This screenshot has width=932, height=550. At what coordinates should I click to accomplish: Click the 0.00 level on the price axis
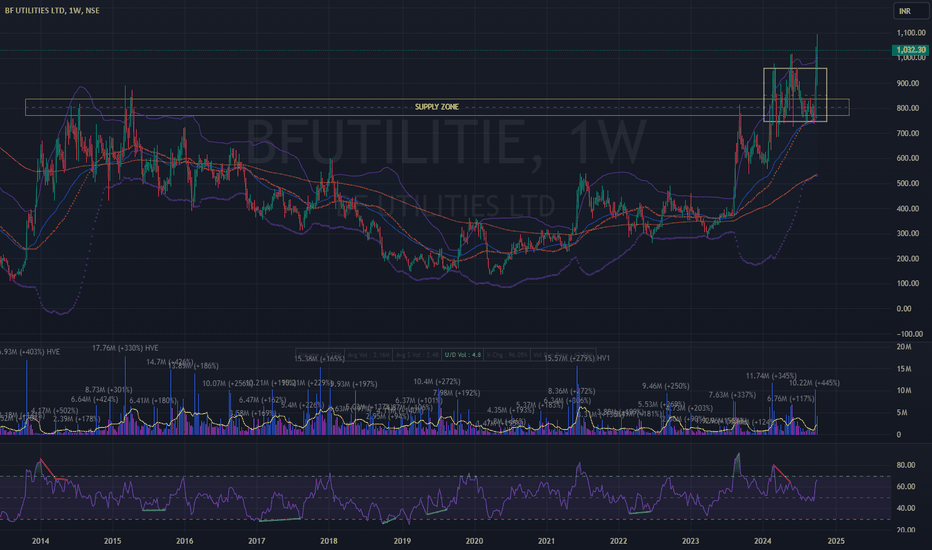tap(904, 309)
